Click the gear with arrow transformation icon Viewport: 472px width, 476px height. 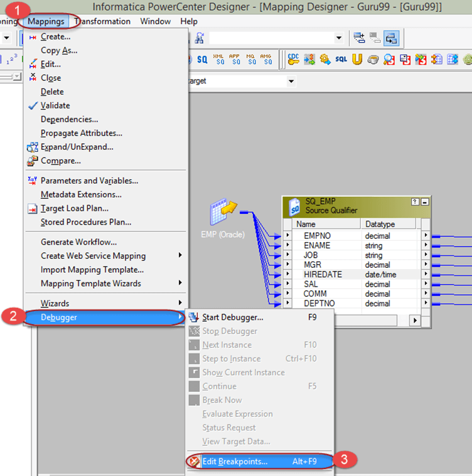pos(325,59)
